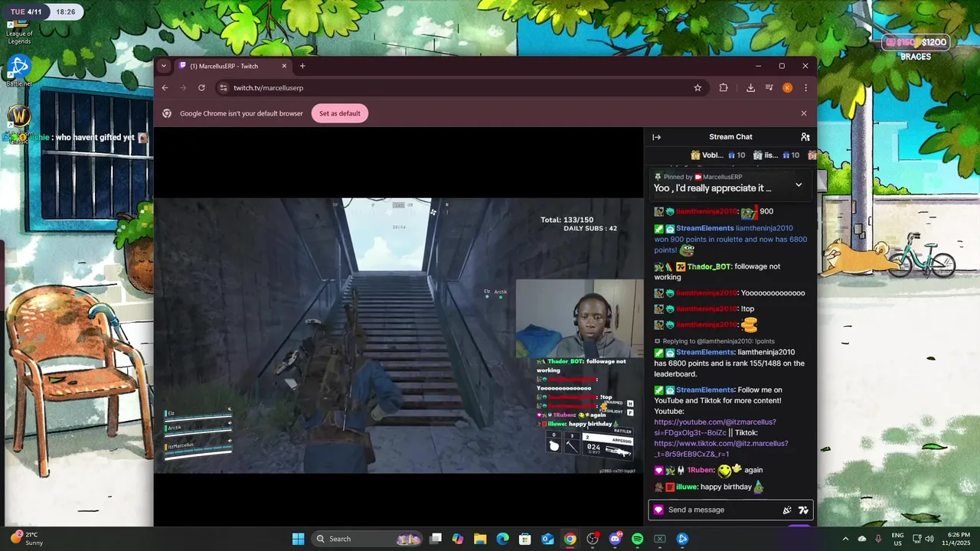Collapse the Stream Chat panel

[656, 137]
